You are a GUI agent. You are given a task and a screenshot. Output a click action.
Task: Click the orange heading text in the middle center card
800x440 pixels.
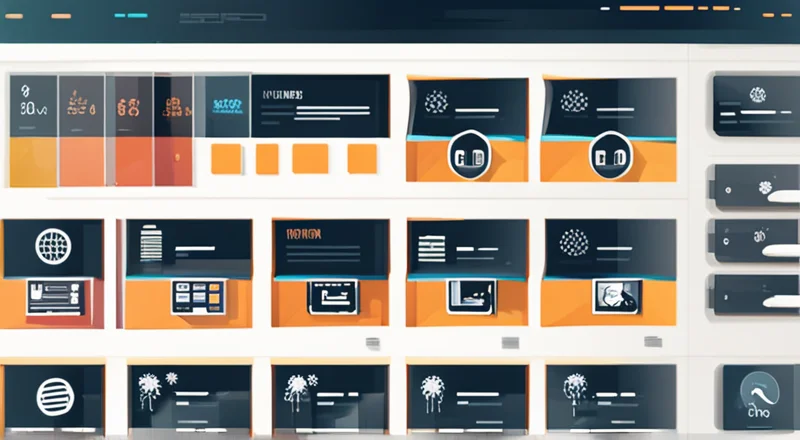click(303, 233)
